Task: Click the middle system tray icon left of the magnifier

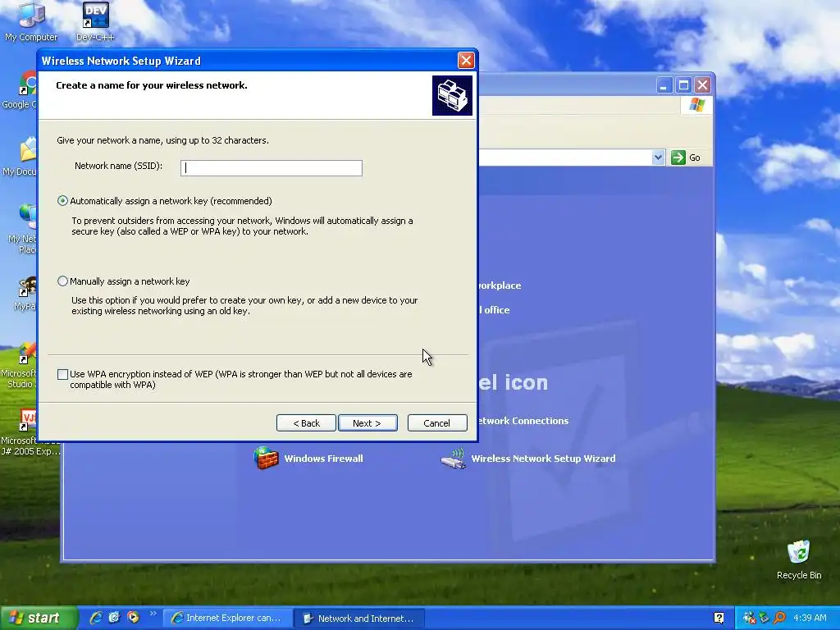Action: 765,619
